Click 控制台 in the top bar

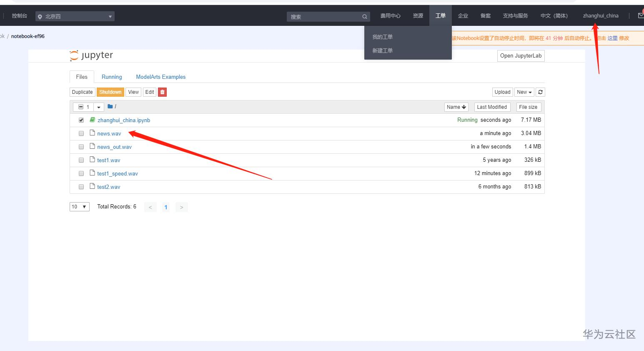pyautogui.click(x=20, y=16)
